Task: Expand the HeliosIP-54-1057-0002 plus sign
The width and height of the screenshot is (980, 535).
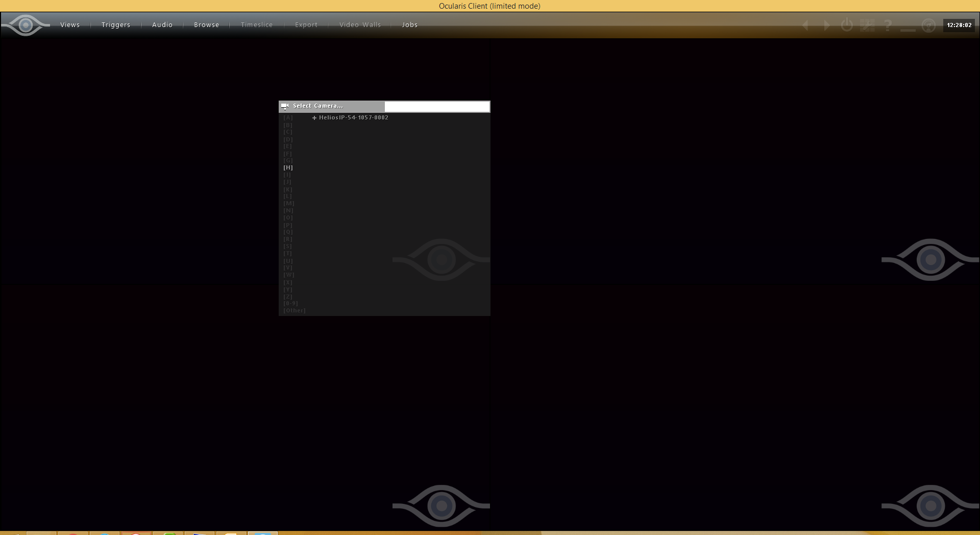Action: (314, 118)
